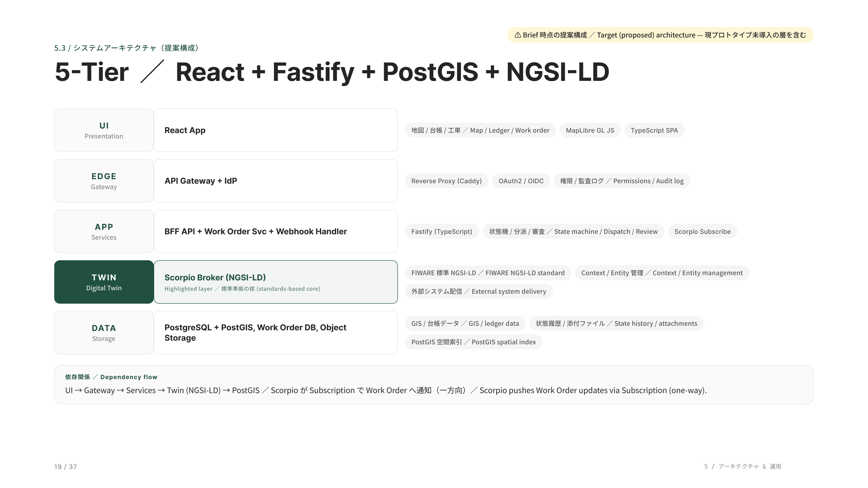Click the MapLibre GL JS tag
This screenshot has height=488, width=868.
click(590, 130)
